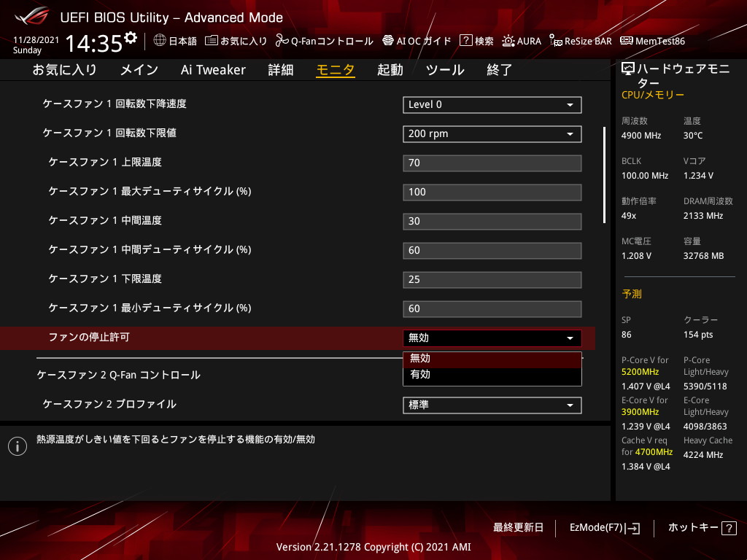This screenshot has width=747, height=560.
Task: Switch to EzMode(F7) view
Action: point(604,528)
